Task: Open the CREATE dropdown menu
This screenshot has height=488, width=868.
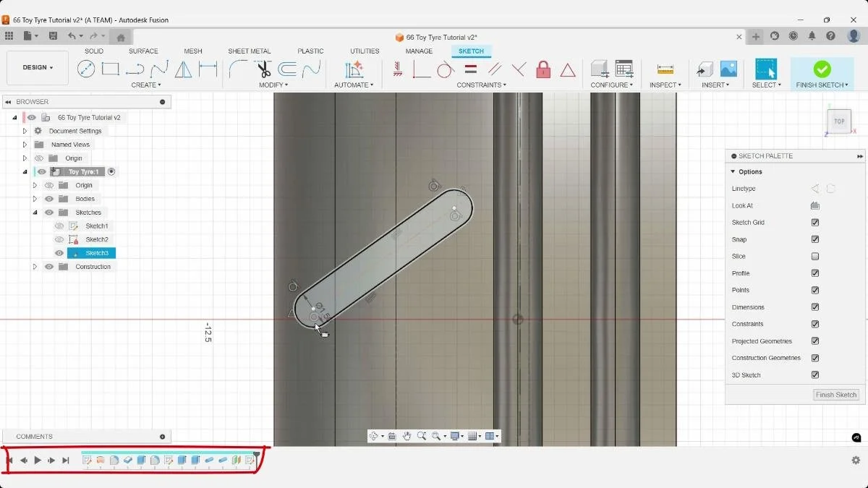Action: tap(146, 85)
